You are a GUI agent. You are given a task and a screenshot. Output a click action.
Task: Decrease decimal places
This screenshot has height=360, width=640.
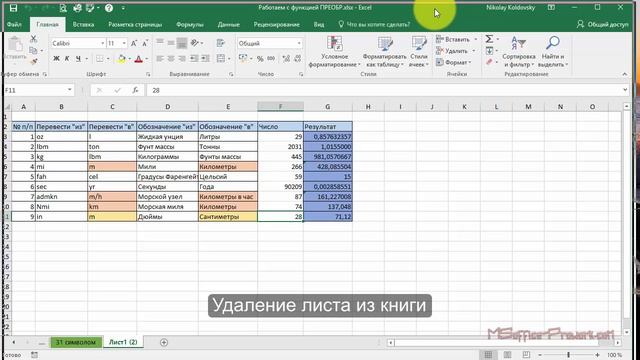click(x=298, y=59)
